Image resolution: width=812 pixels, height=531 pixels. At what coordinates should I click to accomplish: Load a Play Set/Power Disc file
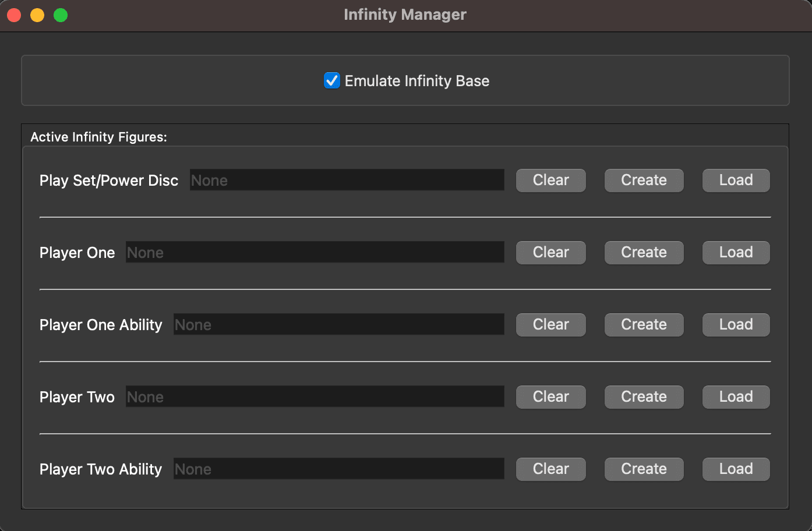tap(736, 180)
